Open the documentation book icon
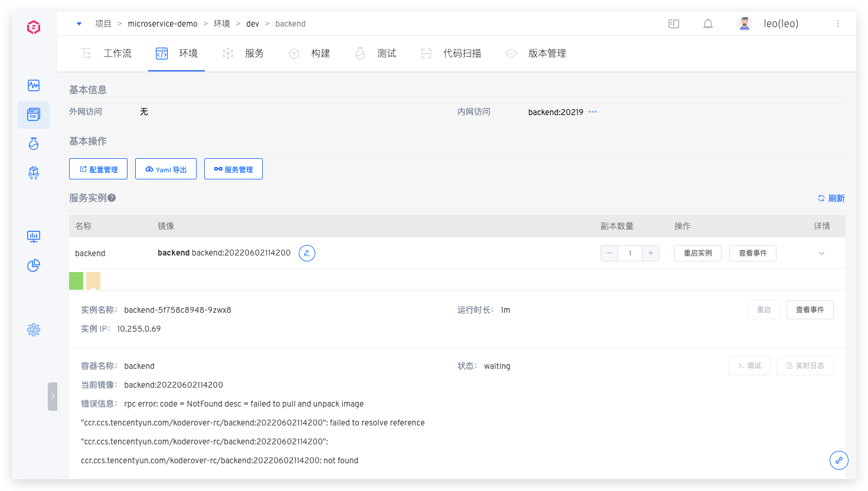 (x=674, y=24)
